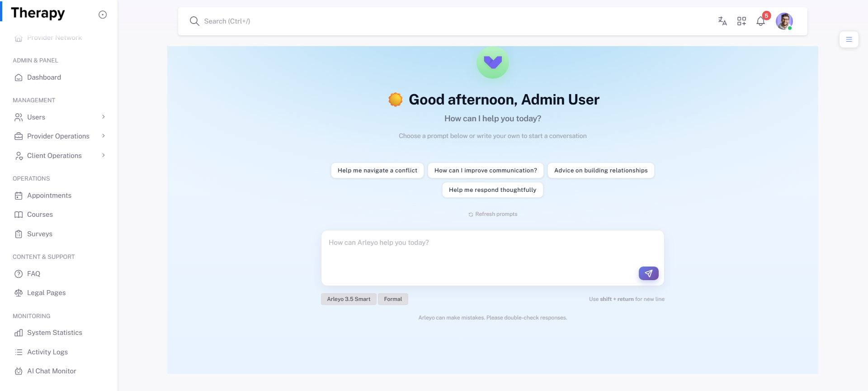The width and height of the screenshot is (868, 391).
Task: Select 'Advice on building relationships' prompt
Action: tap(601, 171)
